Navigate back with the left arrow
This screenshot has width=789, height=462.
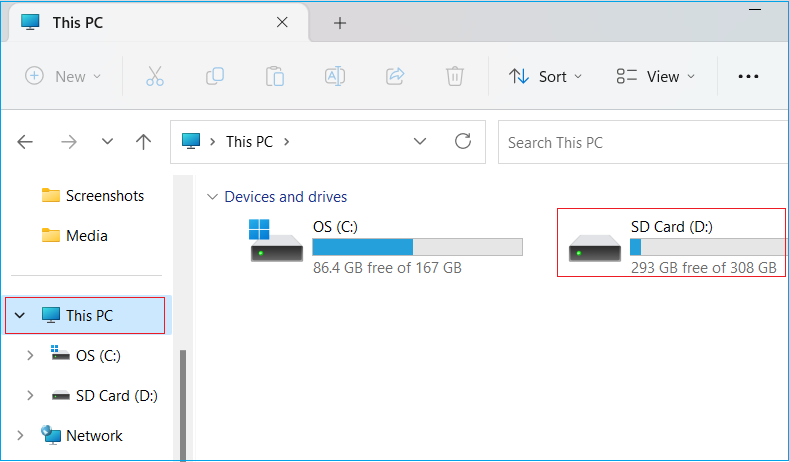coord(26,142)
